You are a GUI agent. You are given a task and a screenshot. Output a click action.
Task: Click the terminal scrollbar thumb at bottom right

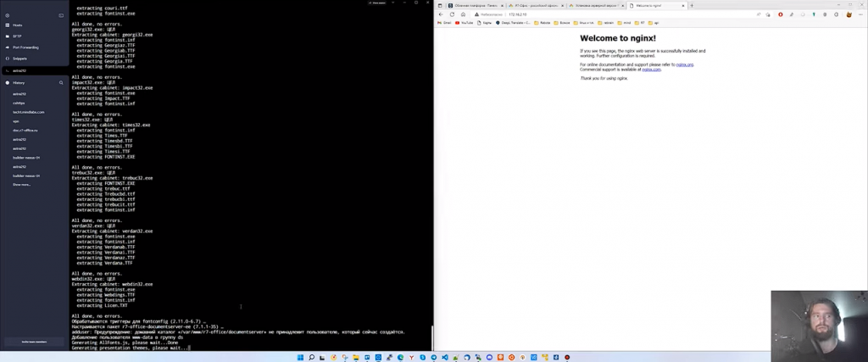(431, 338)
